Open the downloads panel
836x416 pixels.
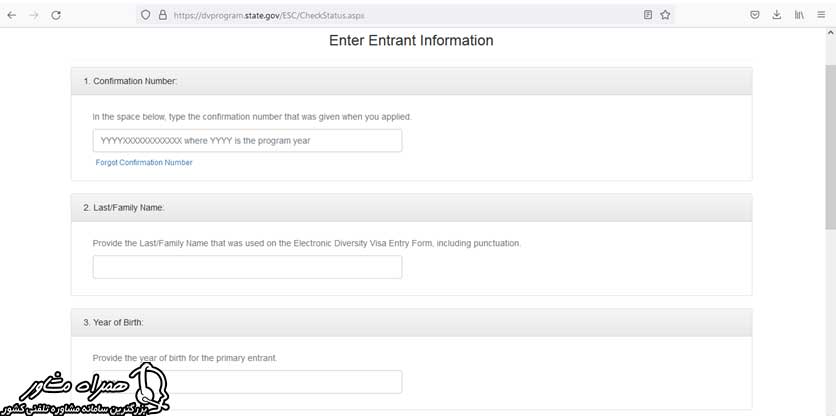point(777,15)
